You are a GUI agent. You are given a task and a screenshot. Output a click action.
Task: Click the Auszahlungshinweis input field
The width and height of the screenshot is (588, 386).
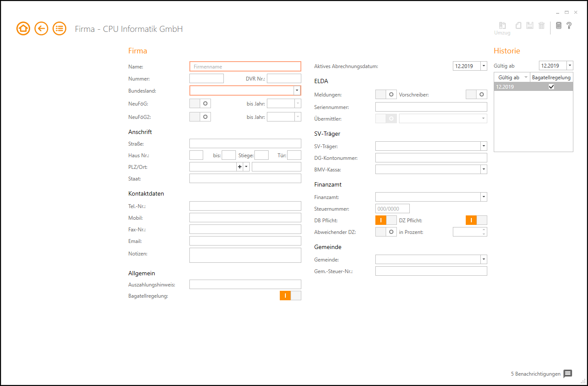pos(245,284)
